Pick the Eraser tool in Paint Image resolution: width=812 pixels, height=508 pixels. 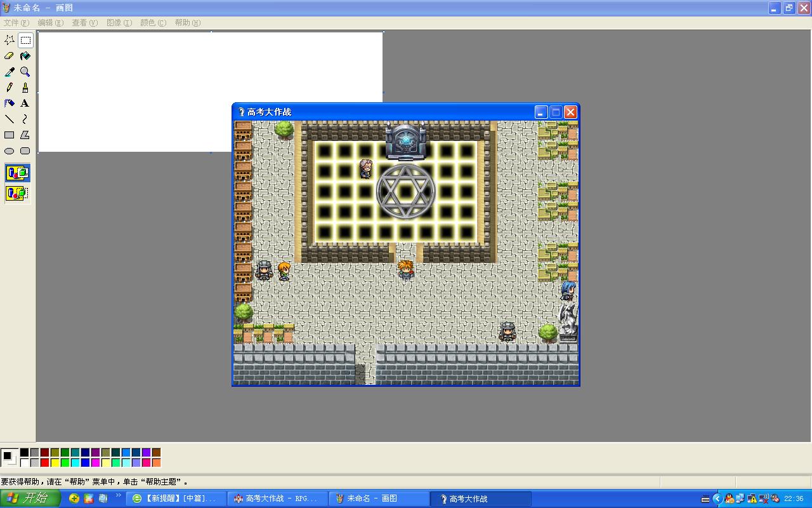pyautogui.click(x=10, y=56)
